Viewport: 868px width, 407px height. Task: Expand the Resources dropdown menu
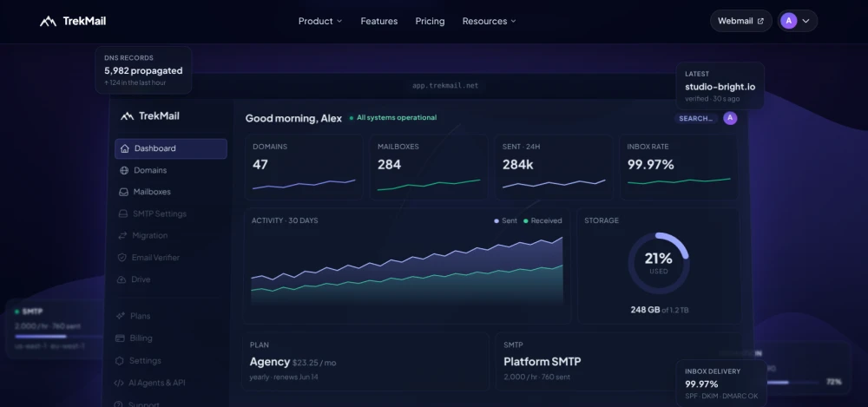point(490,21)
